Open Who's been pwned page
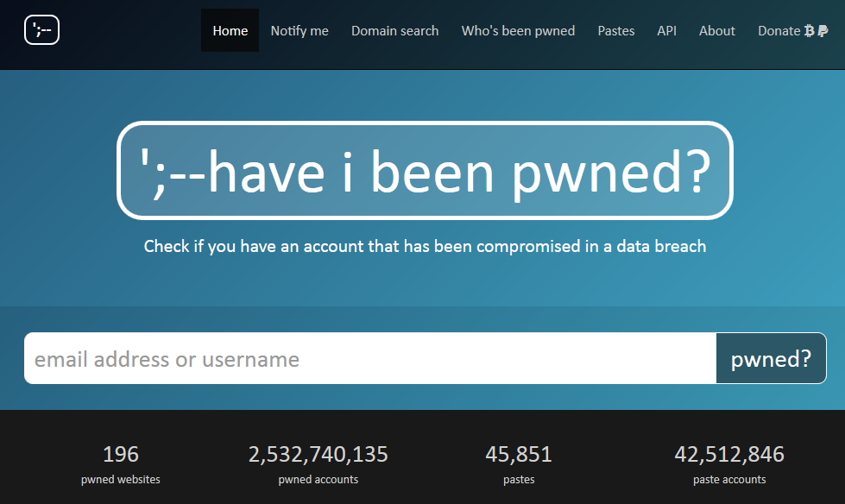Viewport: 845px width, 504px height. 518,31
